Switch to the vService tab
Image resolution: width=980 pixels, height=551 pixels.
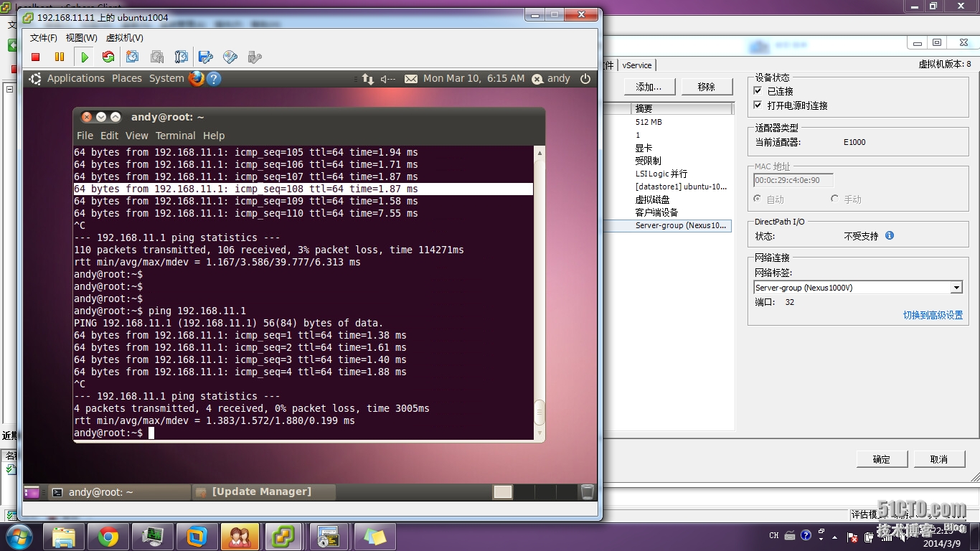[x=637, y=65]
